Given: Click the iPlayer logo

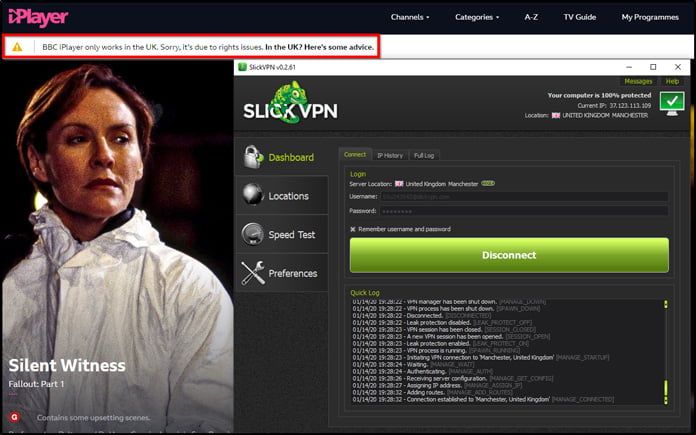Looking at the screenshot, I should tap(38, 17).
